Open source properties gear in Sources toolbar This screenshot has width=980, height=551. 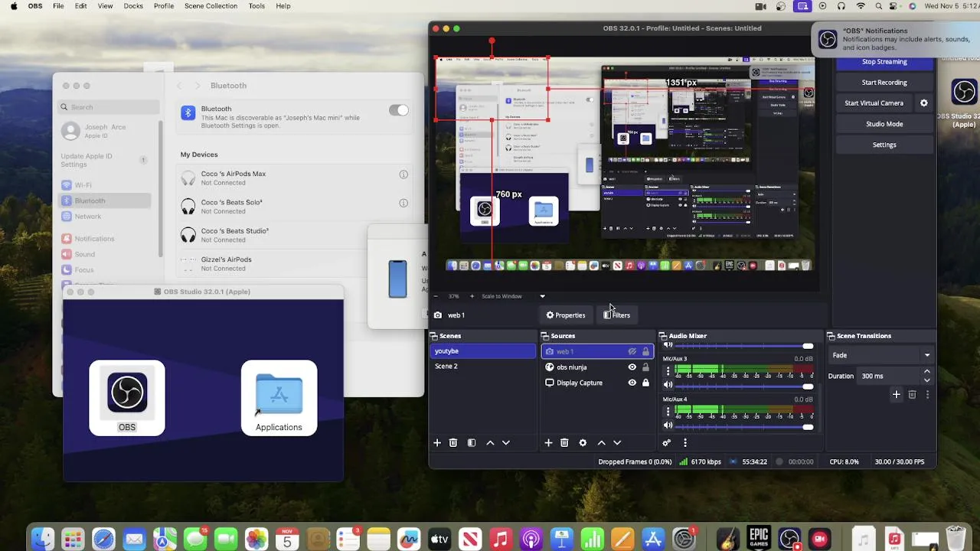pos(583,442)
